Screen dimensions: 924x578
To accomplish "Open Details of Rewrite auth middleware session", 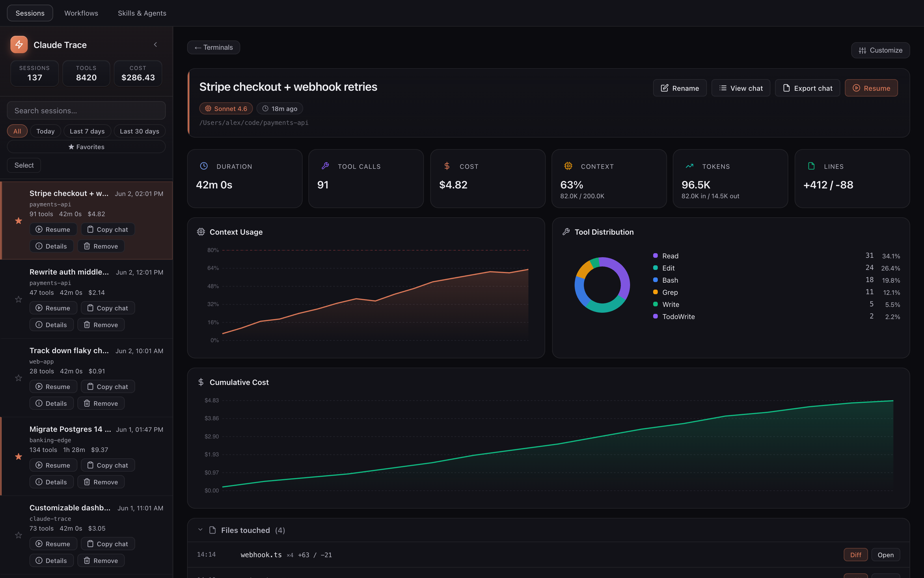I will (x=51, y=325).
